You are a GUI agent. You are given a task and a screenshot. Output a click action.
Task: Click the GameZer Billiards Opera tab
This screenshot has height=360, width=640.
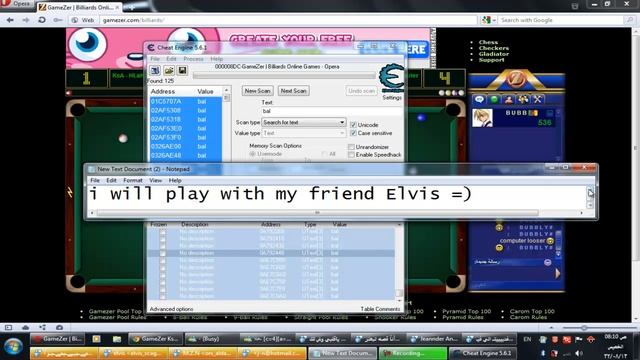click(x=79, y=7)
